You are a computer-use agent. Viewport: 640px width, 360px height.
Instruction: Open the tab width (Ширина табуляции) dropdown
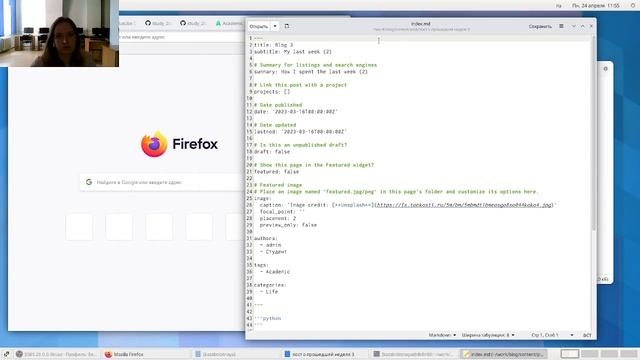tap(488, 335)
